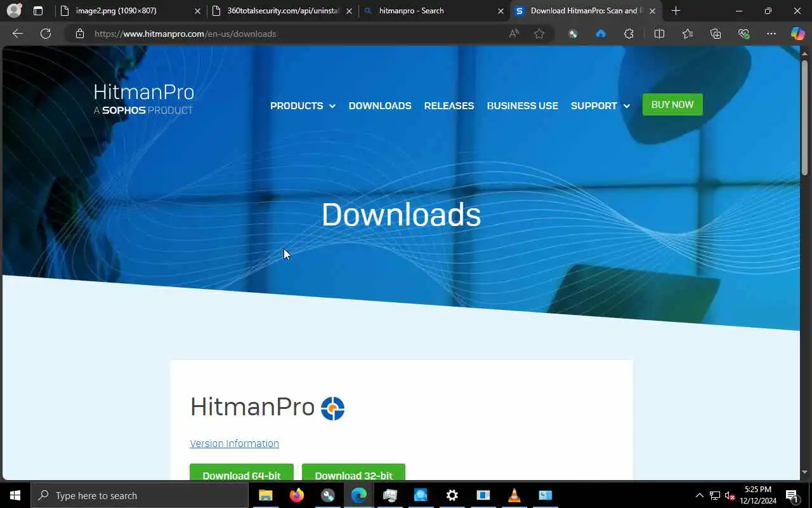Expand the SUPPORT dropdown menu
The width and height of the screenshot is (812, 508).
click(600, 106)
